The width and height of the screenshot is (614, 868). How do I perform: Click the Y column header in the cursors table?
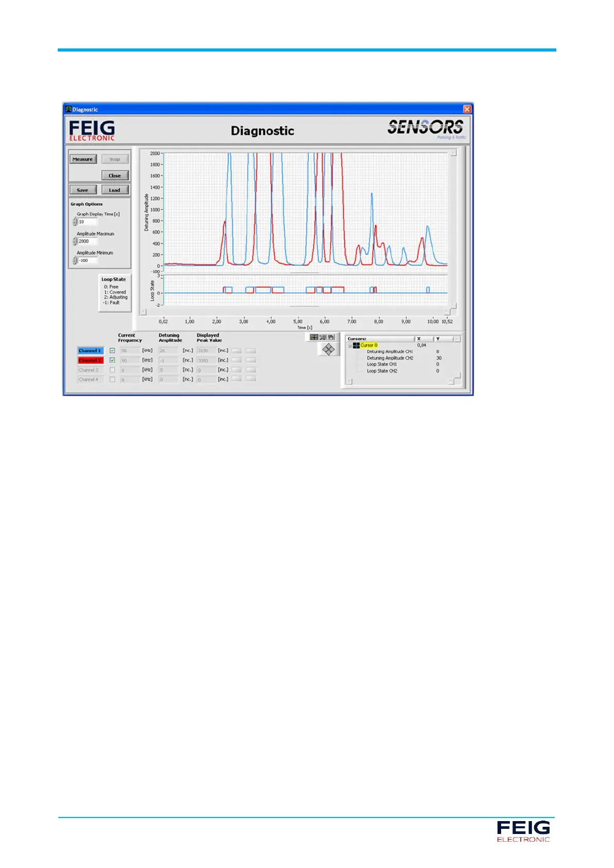point(443,339)
